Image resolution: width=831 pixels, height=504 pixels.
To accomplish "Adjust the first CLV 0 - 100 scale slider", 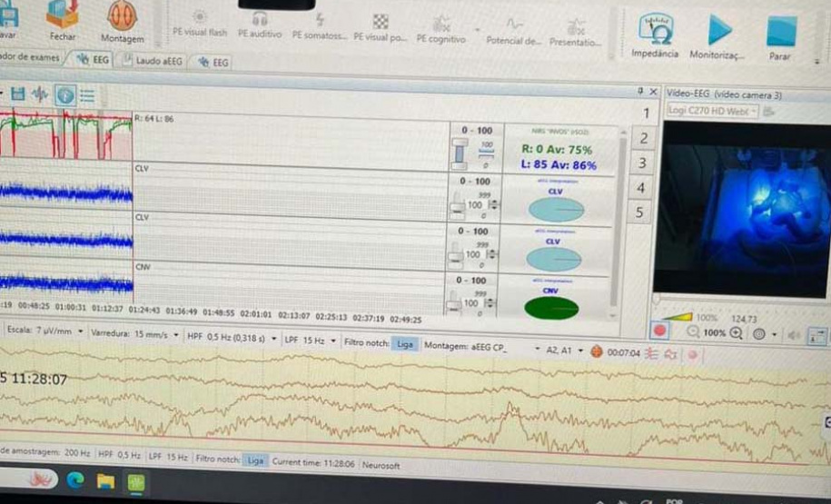I will coord(458,204).
